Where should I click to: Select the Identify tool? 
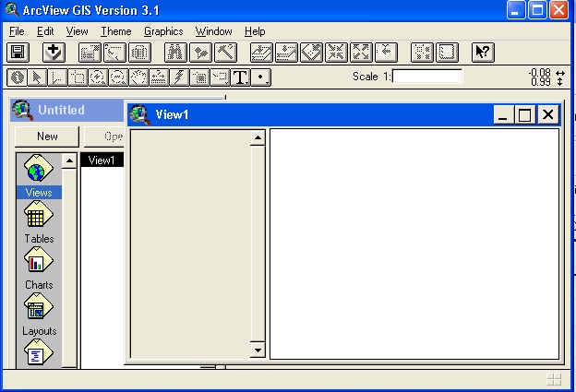click(17, 77)
